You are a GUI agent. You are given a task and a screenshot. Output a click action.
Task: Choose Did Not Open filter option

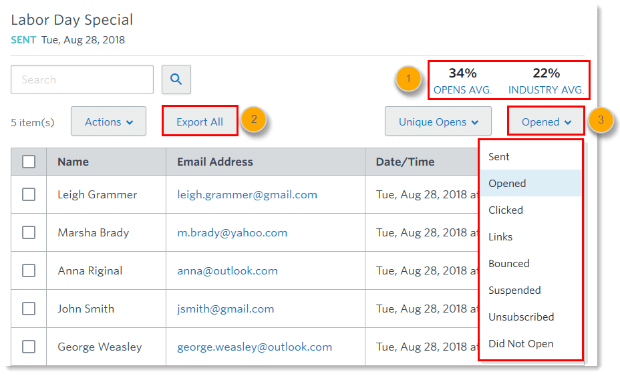tap(531, 344)
